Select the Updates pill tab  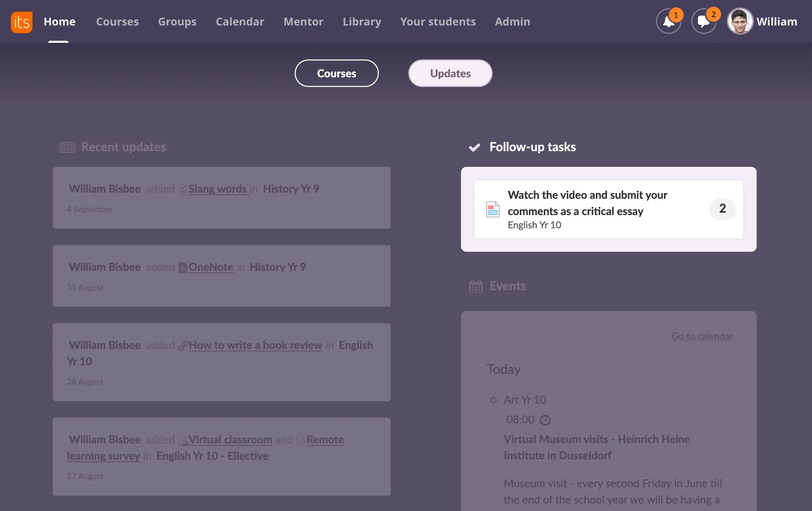tap(450, 73)
